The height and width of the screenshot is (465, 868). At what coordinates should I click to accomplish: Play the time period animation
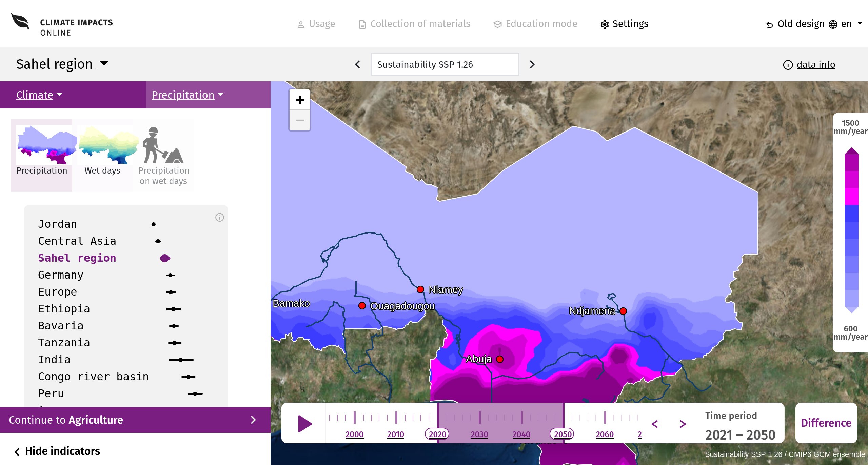pos(305,424)
